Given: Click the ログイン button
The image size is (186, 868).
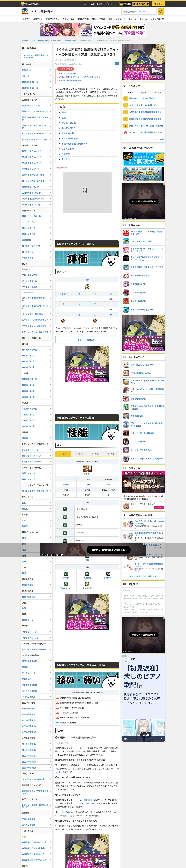Looking at the screenshot, I should [x=158, y=4].
